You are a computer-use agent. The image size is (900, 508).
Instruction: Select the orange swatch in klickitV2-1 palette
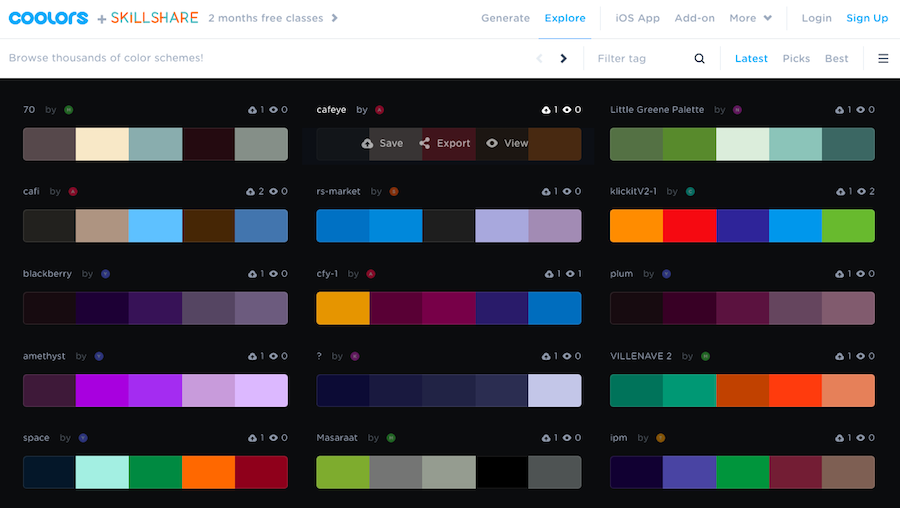pyautogui.click(x=637, y=226)
